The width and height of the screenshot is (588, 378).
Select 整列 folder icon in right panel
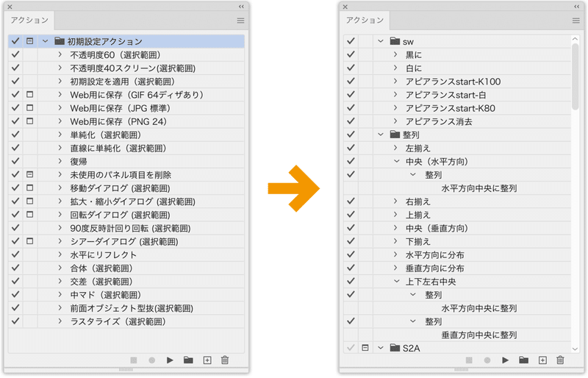tap(395, 134)
